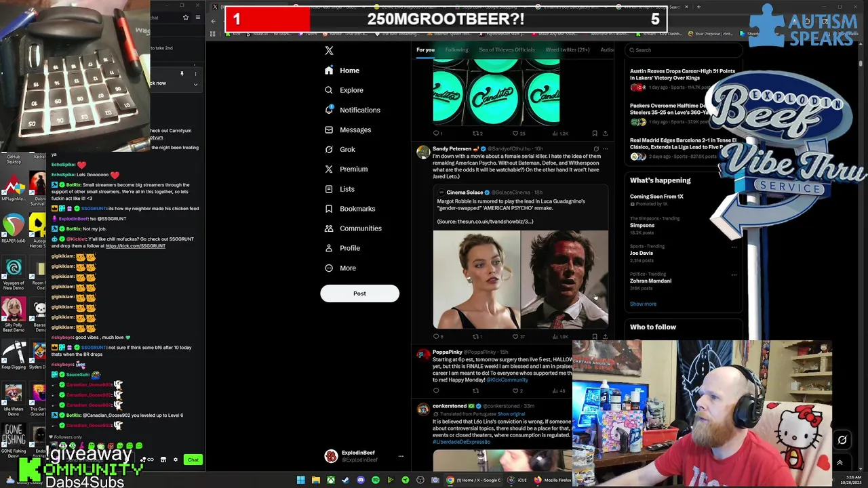
Task: Open Discord from taskbar
Action: (x=360, y=480)
